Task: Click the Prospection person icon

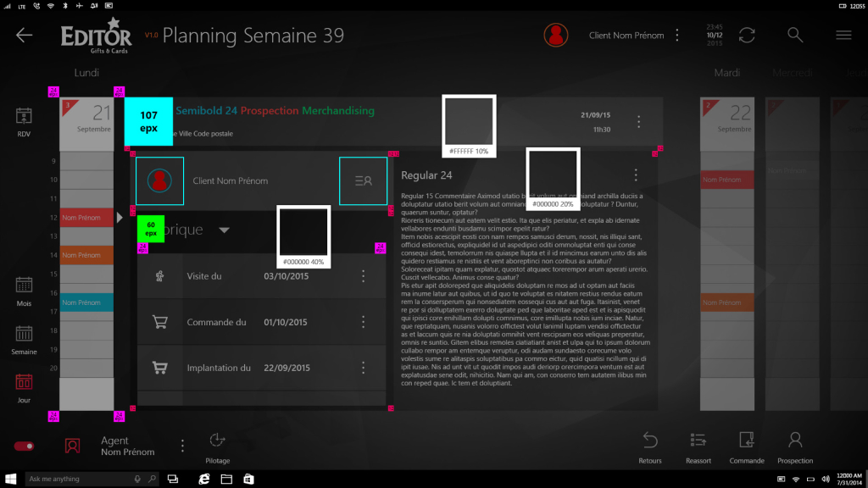Action: pos(795,440)
